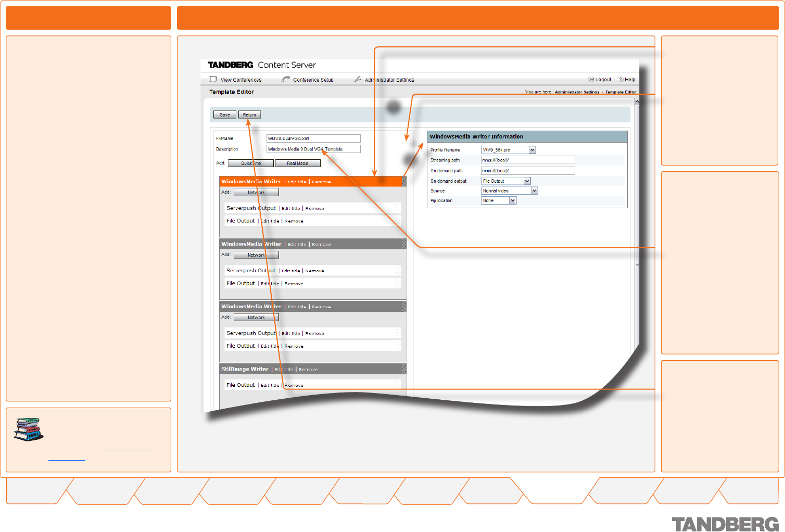Image resolution: width=785 pixels, height=532 pixels.
Task: Click the Streaming path input field
Action: (x=528, y=160)
